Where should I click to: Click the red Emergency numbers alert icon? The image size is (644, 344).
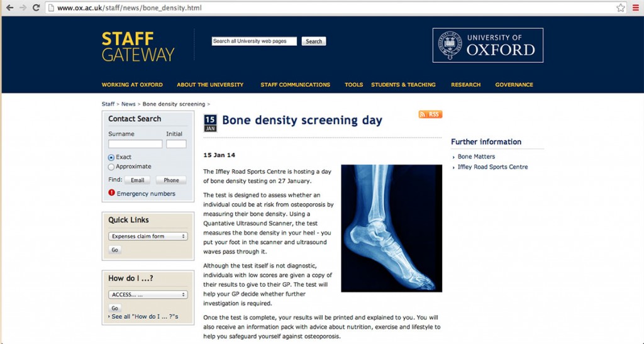click(x=111, y=194)
